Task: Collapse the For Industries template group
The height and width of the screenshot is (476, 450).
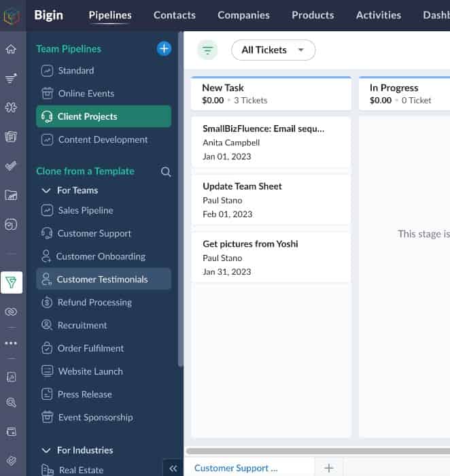Action: tap(46, 450)
